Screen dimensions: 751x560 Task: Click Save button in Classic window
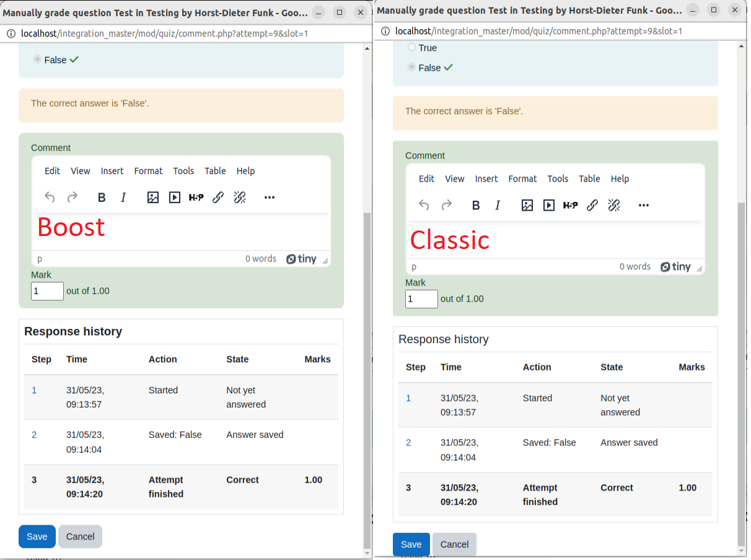coord(411,545)
